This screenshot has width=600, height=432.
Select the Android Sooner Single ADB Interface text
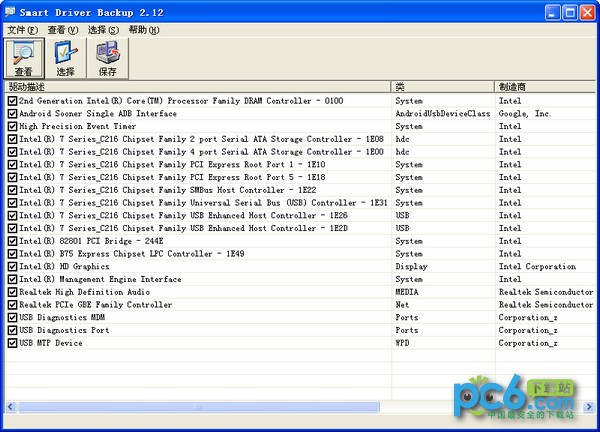click(98, 114)
